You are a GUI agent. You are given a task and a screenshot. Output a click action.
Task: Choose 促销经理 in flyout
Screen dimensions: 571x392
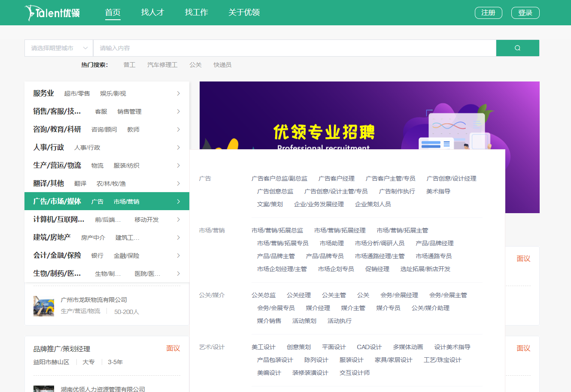pyautogui.click(x=377, y=269)
